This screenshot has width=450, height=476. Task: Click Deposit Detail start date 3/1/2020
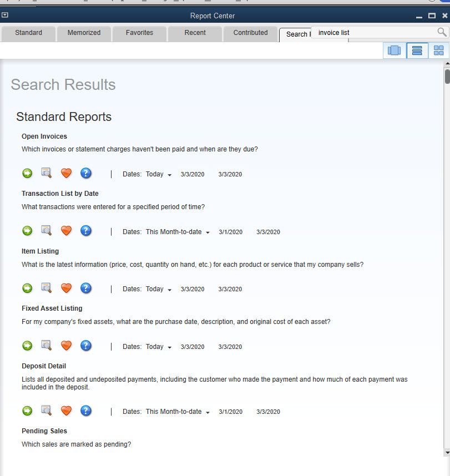230,412
